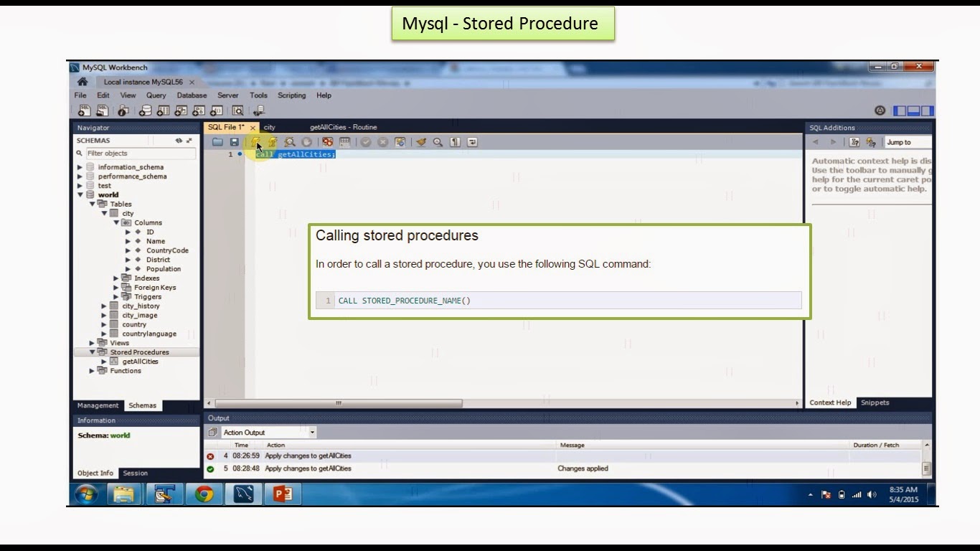Click the Workbench home icon
This screenshot has height=551, width=980.
(83, 82)
